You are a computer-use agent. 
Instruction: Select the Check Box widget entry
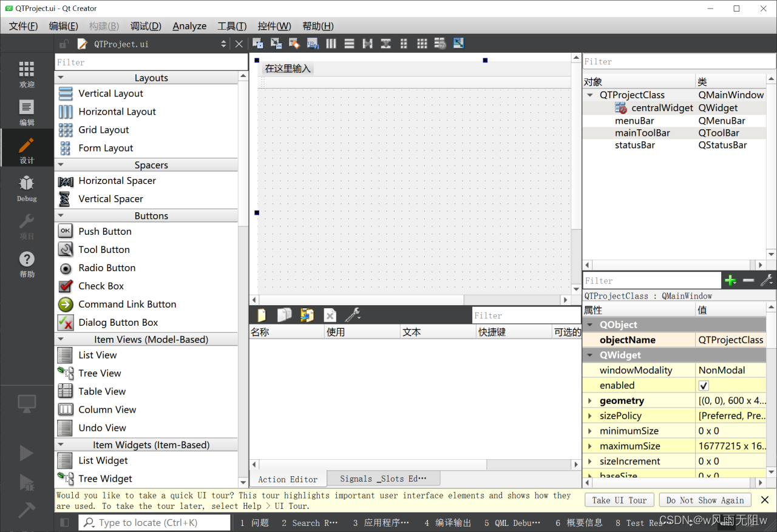[x=101, y=286]
